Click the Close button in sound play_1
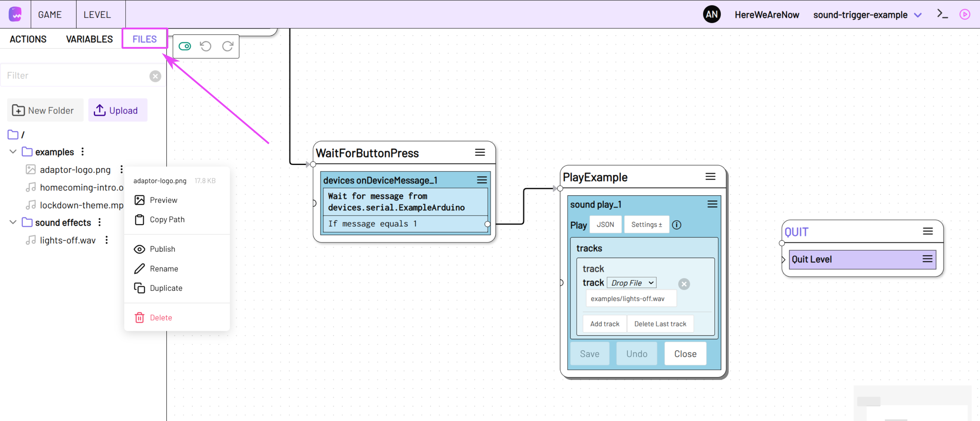Screen dimensions: 980x421 pos(685,354)
